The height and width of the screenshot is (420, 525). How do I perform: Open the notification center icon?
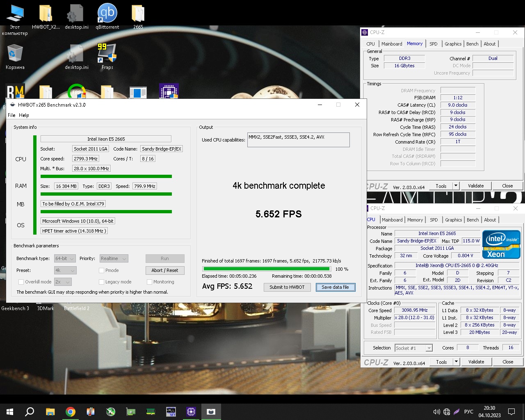(x=511, y=412)
